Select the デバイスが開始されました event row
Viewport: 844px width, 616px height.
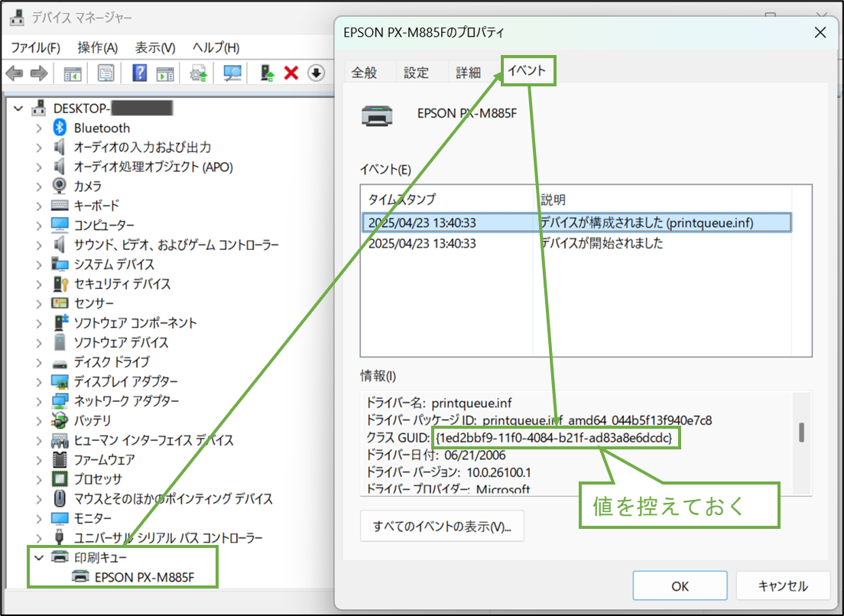click(x=576, y=243)
